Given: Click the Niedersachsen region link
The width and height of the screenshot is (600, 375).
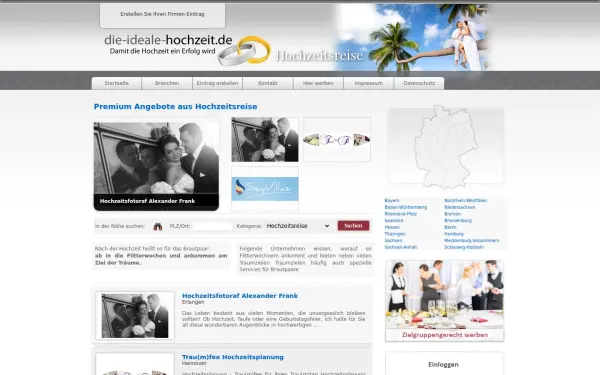Looking at the screenshot, I should pos(460,207).
